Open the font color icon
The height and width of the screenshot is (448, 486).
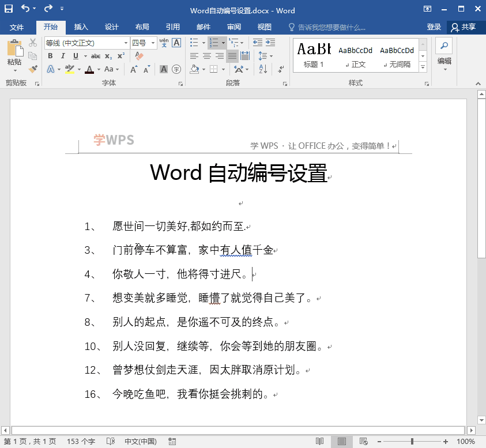pyautogui.click(x=90, y=69)
